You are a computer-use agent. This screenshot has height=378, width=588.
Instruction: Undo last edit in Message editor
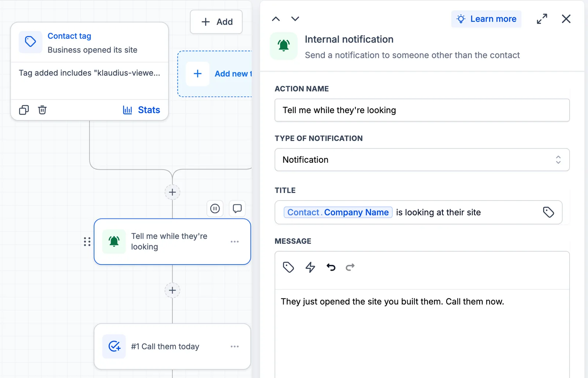331,267
